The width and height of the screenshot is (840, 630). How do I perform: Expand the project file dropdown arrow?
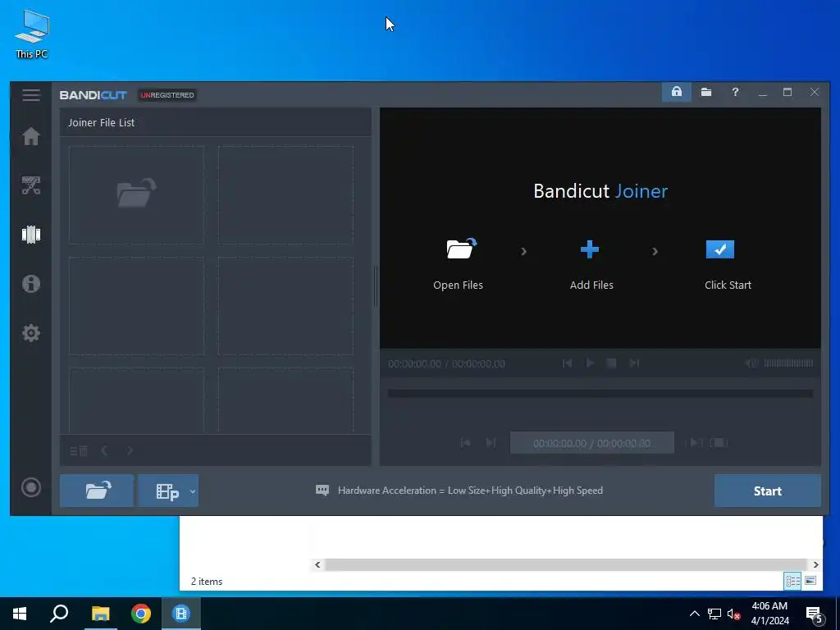pos(193,491)
